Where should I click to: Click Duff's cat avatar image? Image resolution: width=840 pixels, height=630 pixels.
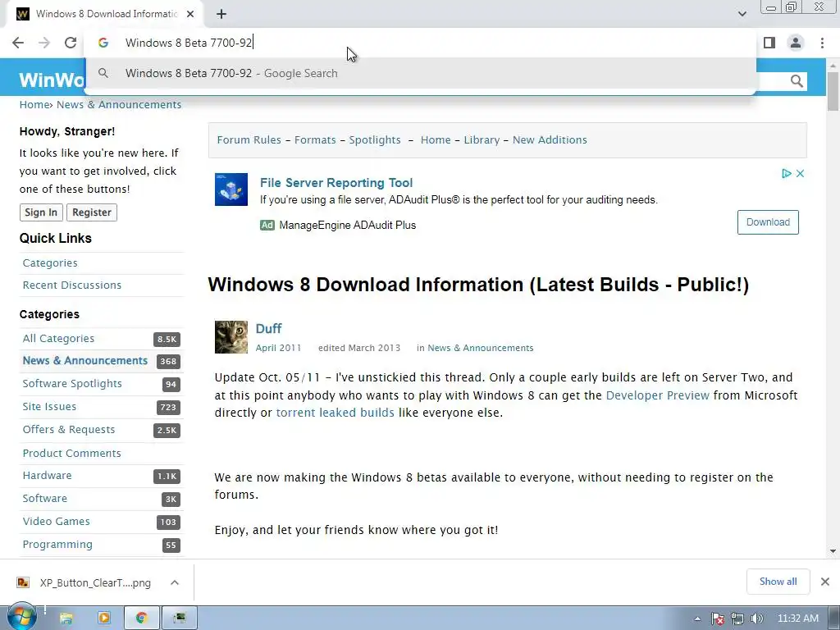coord(231,337)
